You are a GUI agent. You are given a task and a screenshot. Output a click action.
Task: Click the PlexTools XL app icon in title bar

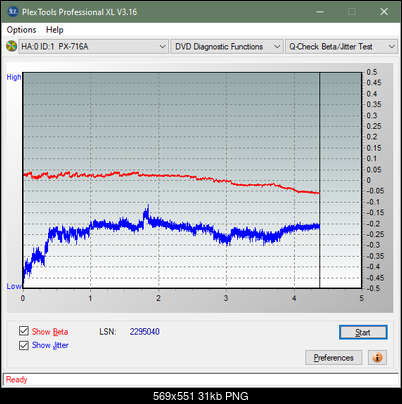click(13, 12)
